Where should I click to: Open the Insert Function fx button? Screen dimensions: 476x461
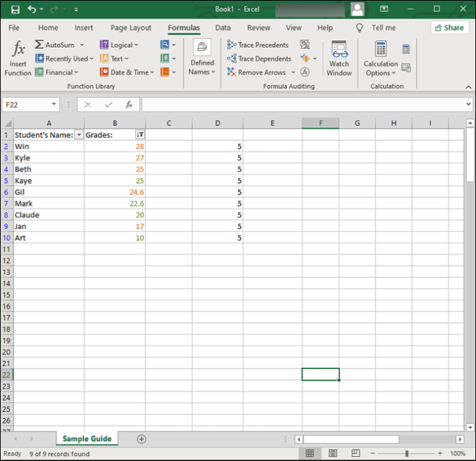tap(18, 58)
